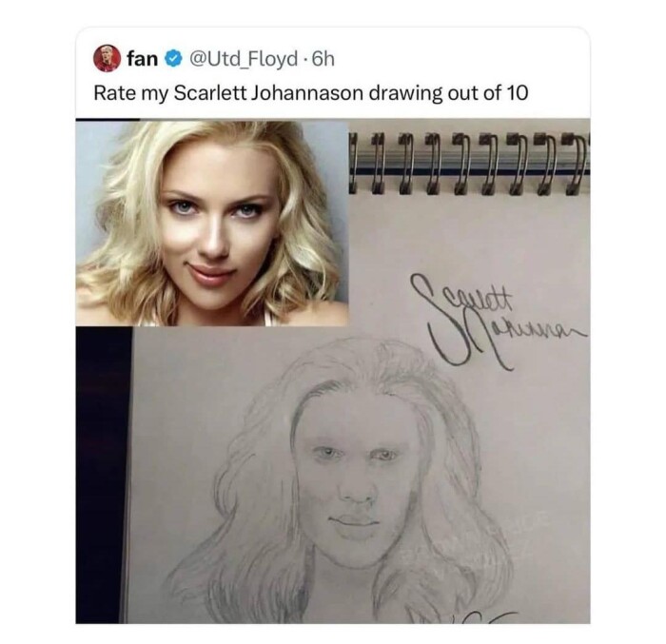Open the fan display name

click(x=142, y=59)
